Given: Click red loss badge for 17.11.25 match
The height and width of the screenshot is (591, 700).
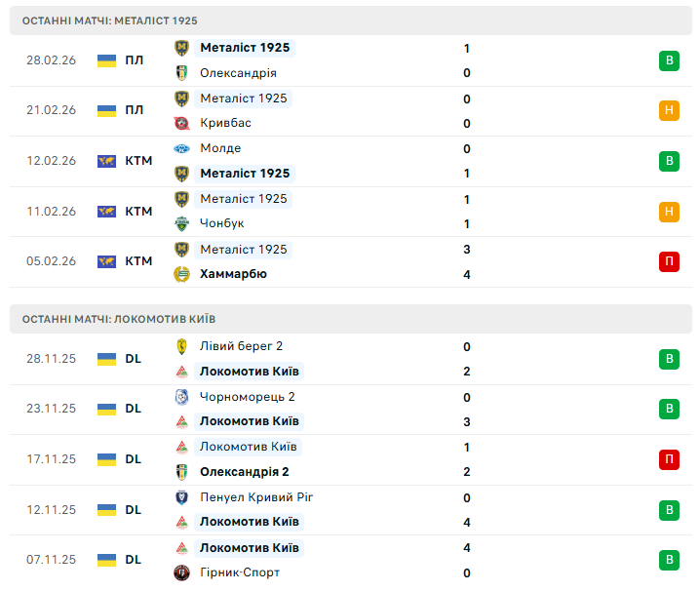Looking at the screenshot, I should (669, 459).
